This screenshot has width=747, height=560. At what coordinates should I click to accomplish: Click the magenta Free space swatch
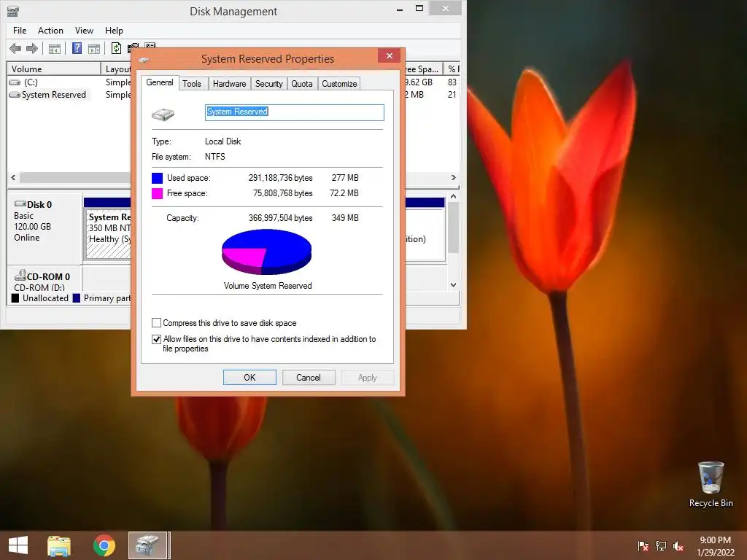158,193
